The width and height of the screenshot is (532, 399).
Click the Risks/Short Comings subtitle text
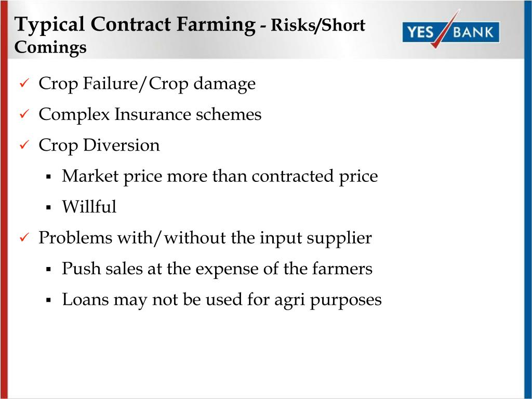tap(190, 36)
